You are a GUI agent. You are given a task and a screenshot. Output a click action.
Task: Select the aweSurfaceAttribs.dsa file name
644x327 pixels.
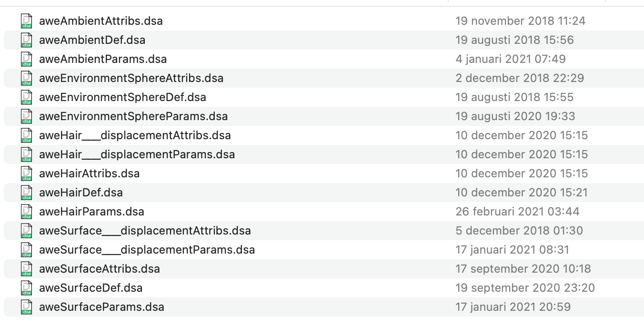(100, 269)
